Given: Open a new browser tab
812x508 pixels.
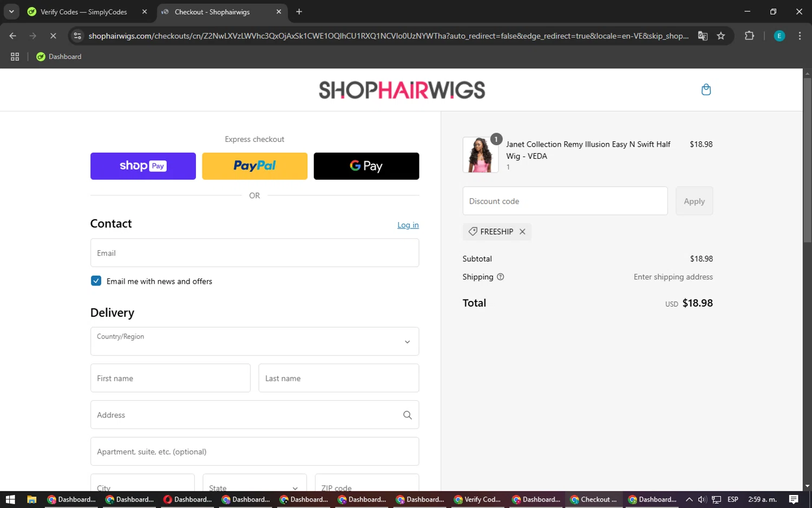Looking at the screenshot, I should click(x=299, y=11).
